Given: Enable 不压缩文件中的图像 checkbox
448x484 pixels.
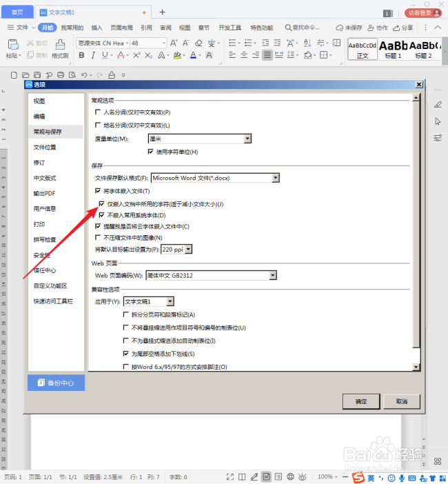Looking at the screenshot, I should tap(98, 237).
